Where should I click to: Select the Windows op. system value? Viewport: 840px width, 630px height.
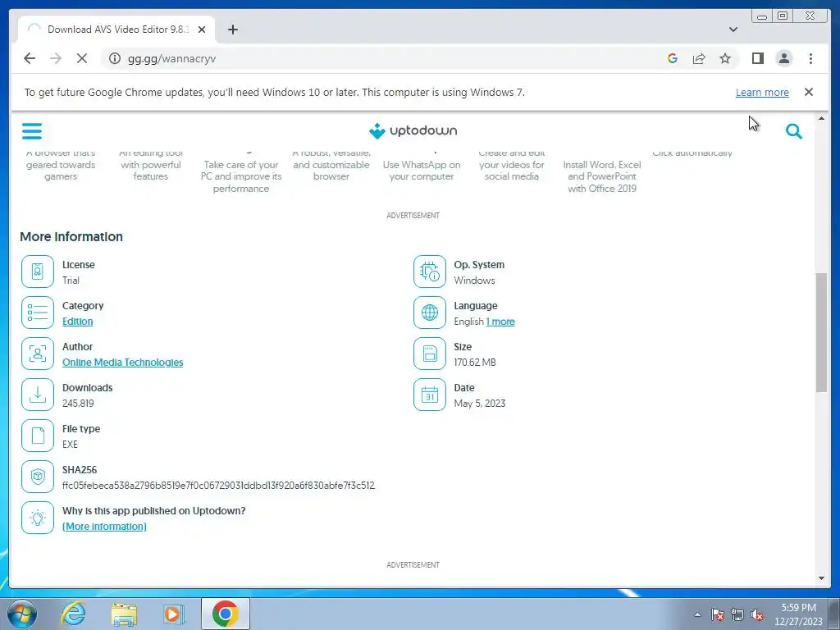coord(474,281)
